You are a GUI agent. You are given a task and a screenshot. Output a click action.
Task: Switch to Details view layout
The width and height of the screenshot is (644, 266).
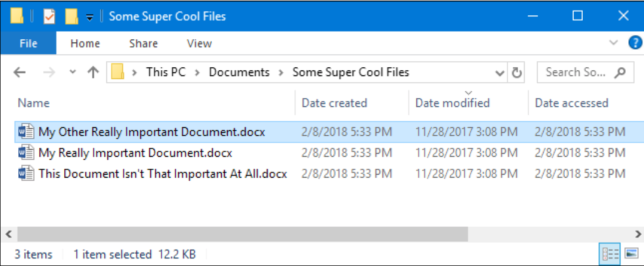click(x=610, y=254)
